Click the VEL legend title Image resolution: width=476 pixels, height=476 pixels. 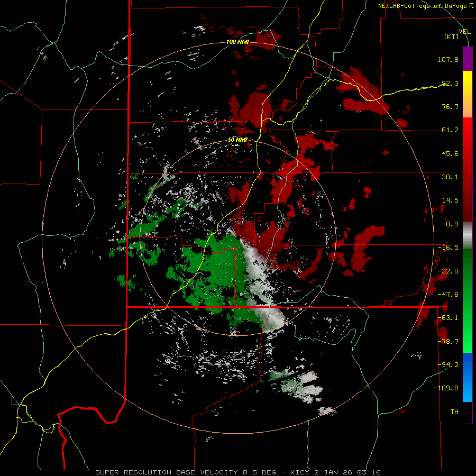[x=464, y=32]
